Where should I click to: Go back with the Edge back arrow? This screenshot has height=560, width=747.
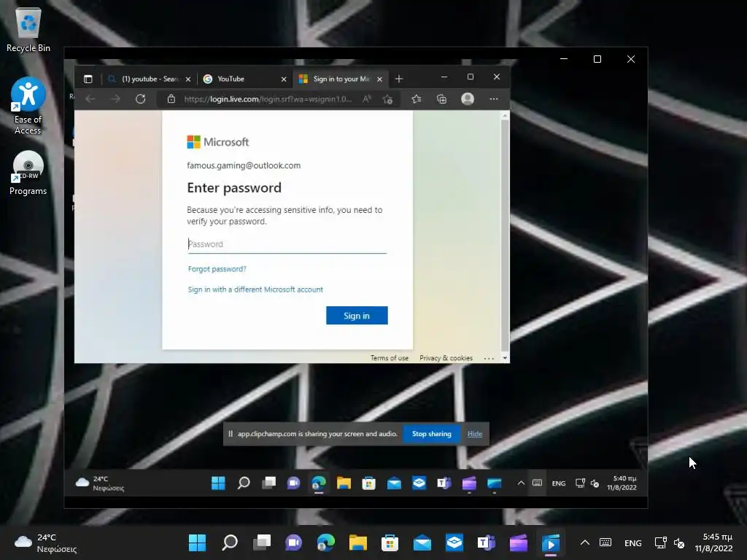point(90,99)
